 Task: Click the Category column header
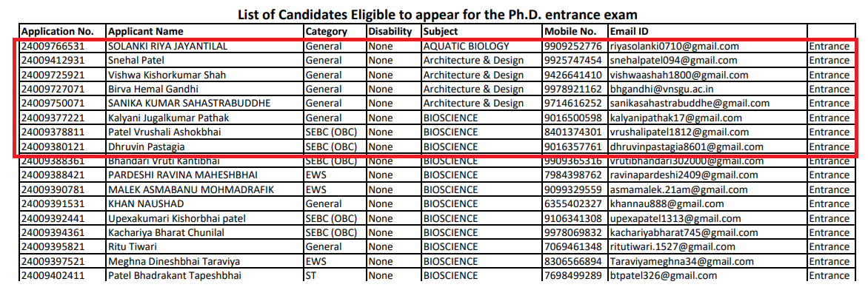327,32
